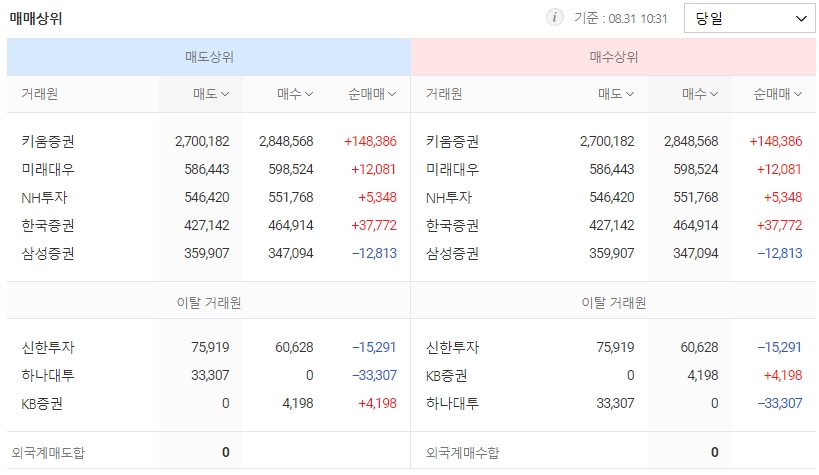
Task: Click 하나대투 in right 이탈 거래원 list
Action: point(452,403)
